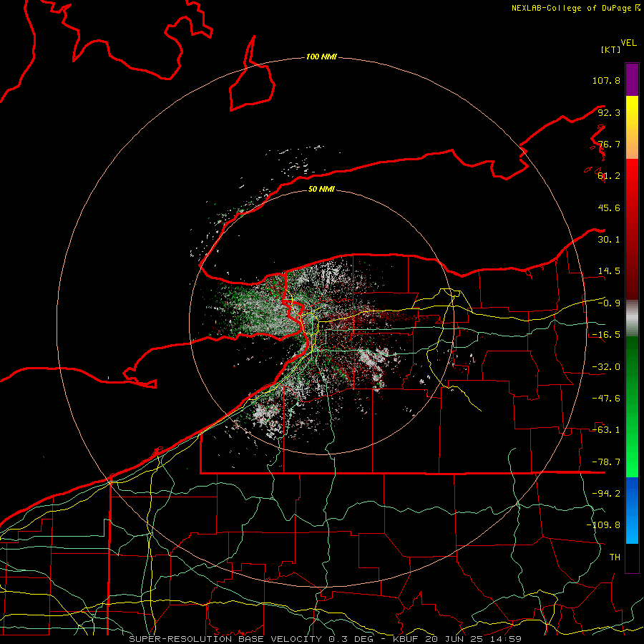Image resolution: width=644 pixels, height=644 pixels.
Task: Click the -0.9 velocity scale value
Action: click(609, 303)
